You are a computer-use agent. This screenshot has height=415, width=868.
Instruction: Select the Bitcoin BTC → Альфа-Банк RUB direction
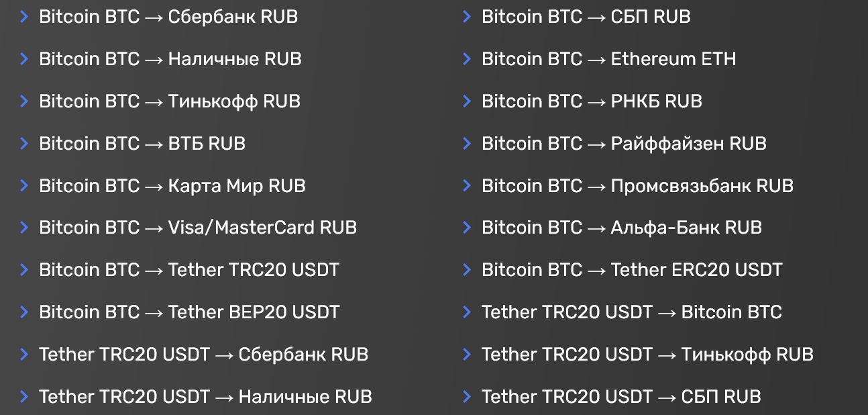(621, 227)
